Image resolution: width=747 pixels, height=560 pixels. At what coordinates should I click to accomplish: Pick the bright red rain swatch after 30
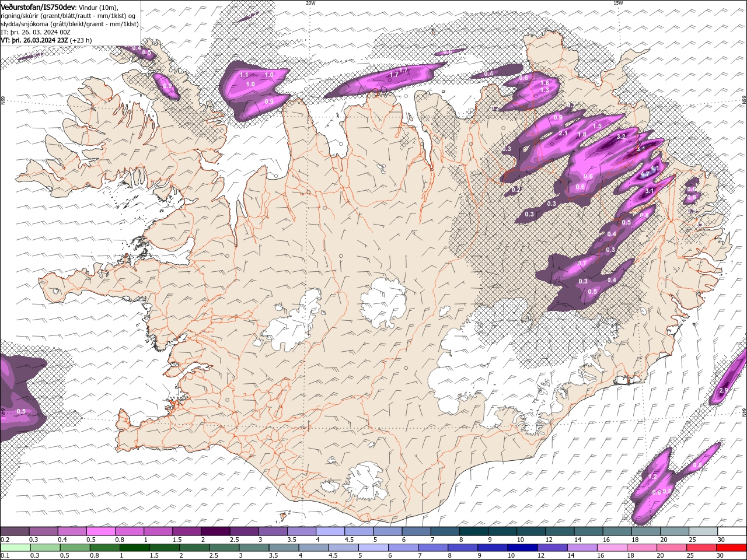731,547
